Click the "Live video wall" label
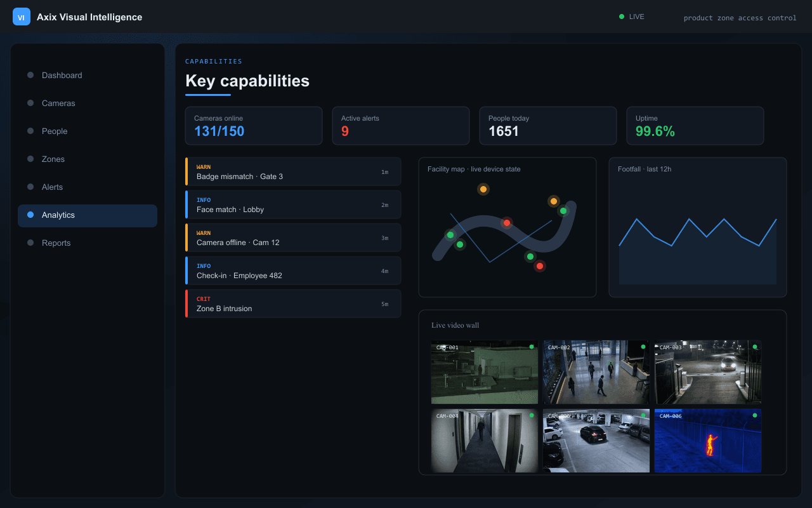 pos(455,325)
